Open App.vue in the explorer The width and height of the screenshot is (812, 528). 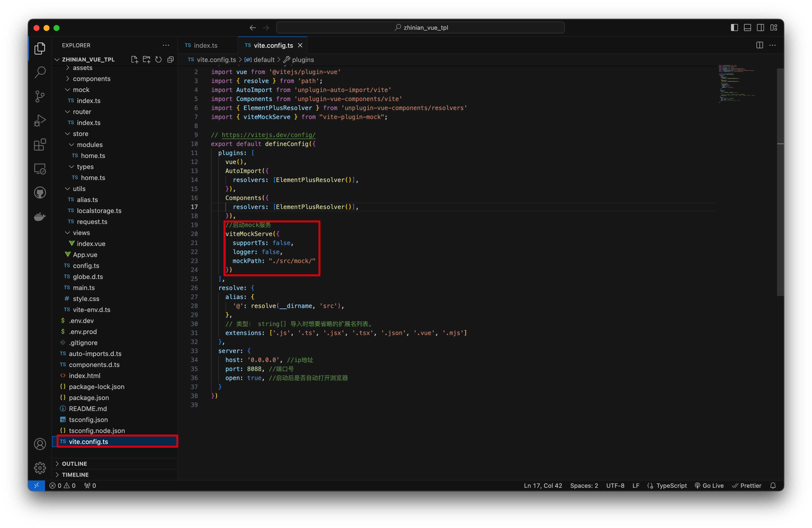tap(115, 255)
